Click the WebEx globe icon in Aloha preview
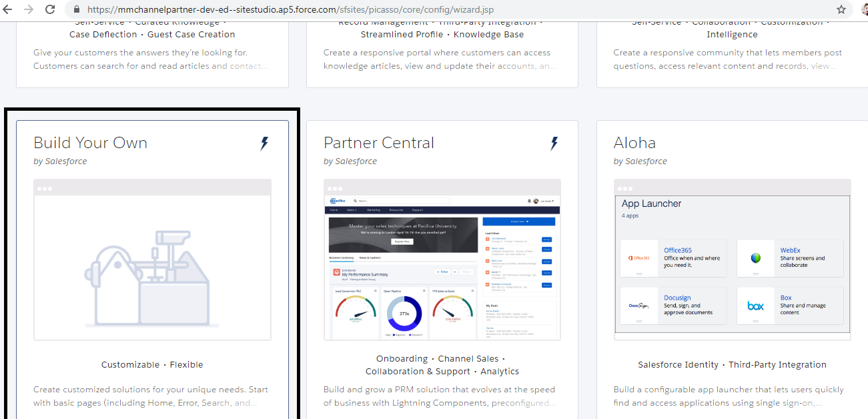 (x=755, y=258)
